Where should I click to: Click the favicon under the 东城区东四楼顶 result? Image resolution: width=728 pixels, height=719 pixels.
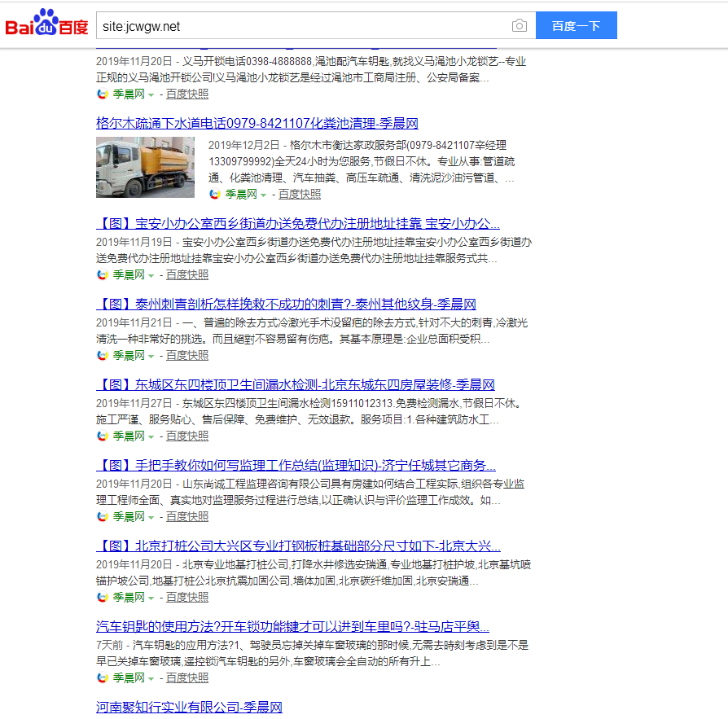pyautogui.click(x=102, y=436)
